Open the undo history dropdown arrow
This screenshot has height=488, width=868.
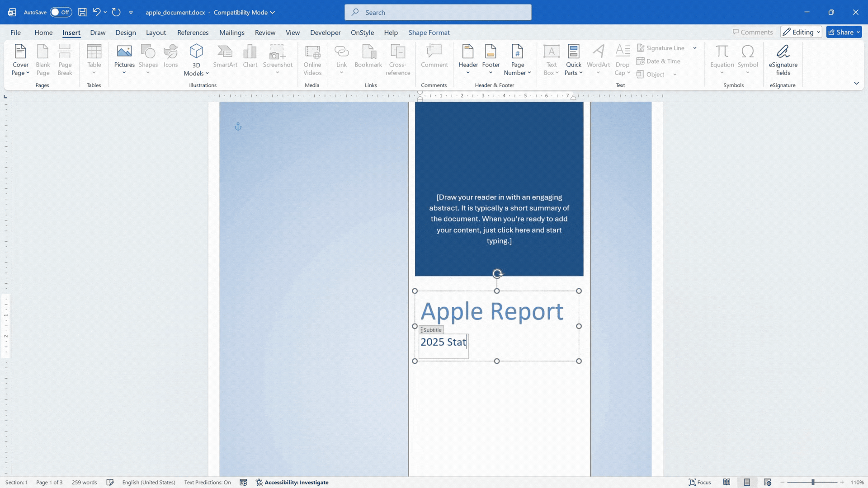(105, 12)
